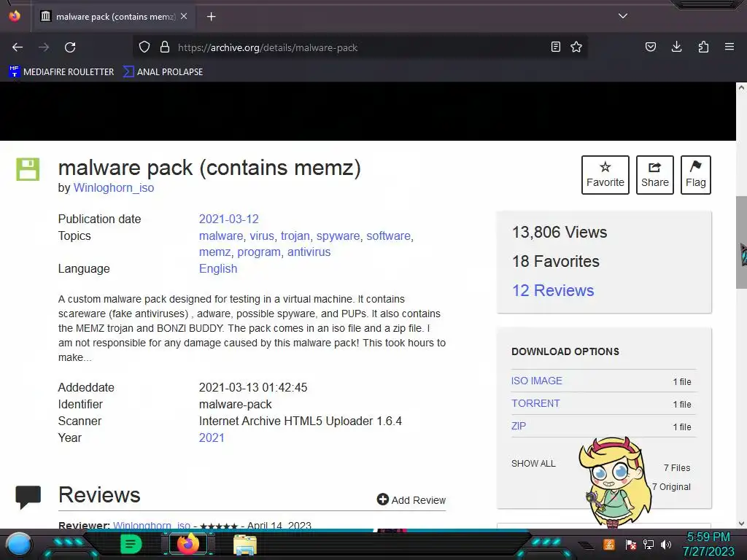Image resolution: width=747 pixels, height=560 pixels.
Task: Open the spyware topic link
Action: click(338, 236)
